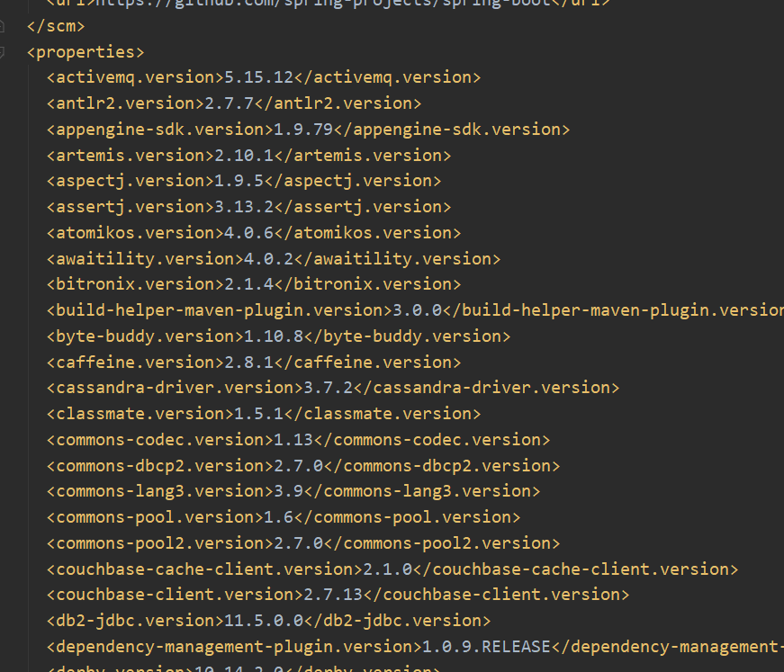This screenshot has height=672, width=784.
Task: Click the closing </db2-jdbc.version> tag
Action: click(x=397, y=621)
